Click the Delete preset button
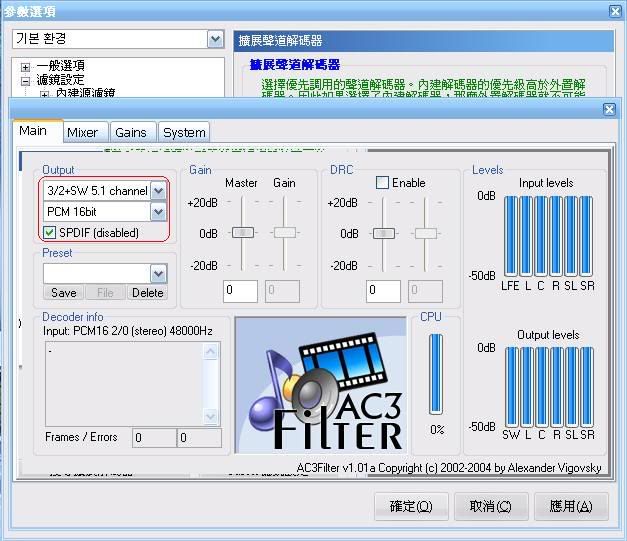The image size is (627, 541). 147,293
